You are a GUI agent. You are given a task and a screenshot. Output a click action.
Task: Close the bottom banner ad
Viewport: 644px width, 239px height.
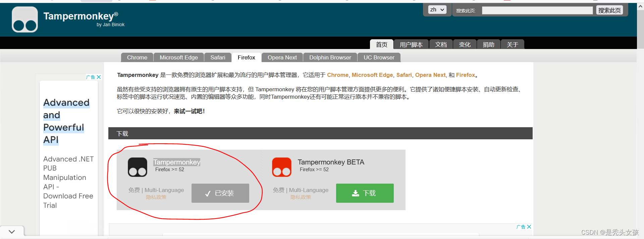tap(529, 227)
